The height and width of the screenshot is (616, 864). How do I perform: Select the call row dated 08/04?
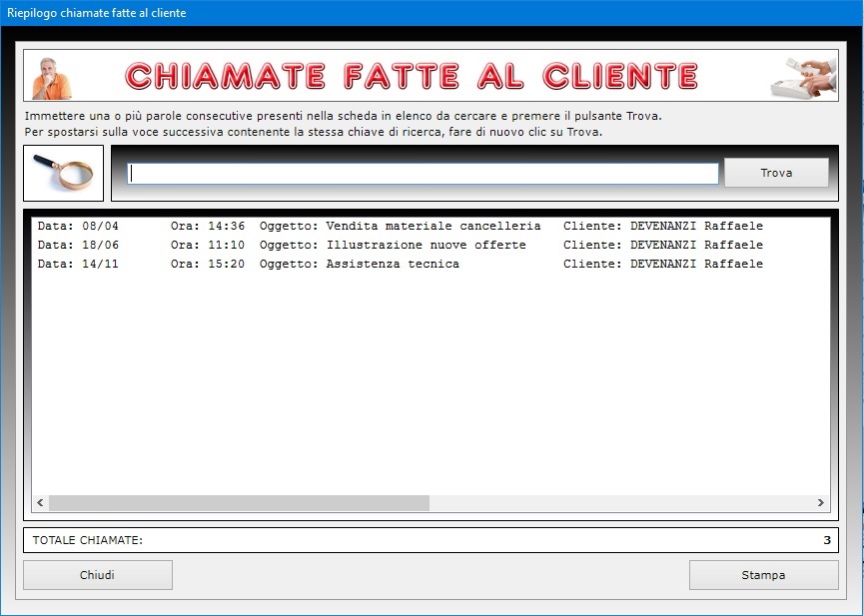[431, 226]
